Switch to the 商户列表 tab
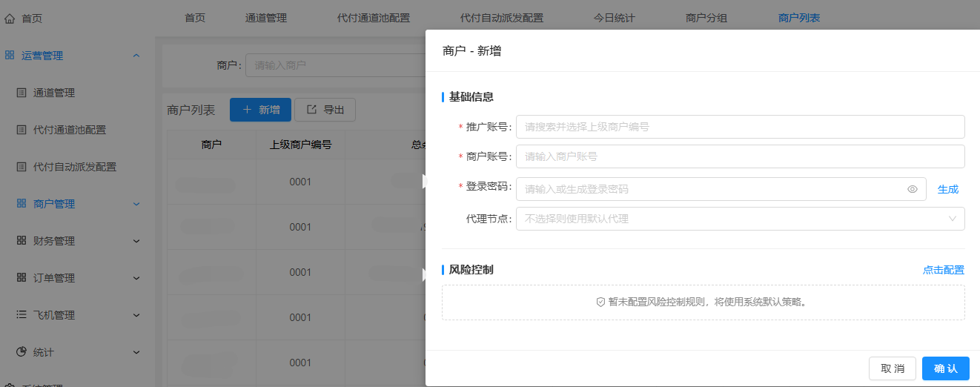 799,18
